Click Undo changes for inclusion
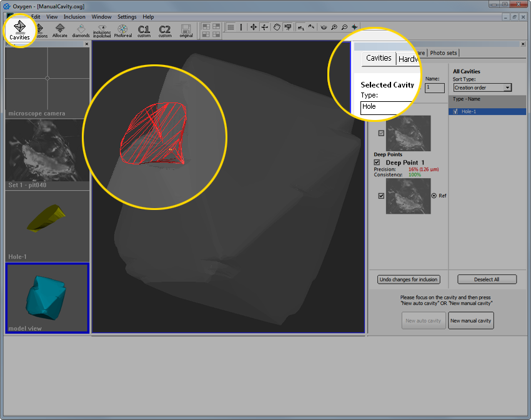Viewport: 531px width, 420px height. coord(409,279)
